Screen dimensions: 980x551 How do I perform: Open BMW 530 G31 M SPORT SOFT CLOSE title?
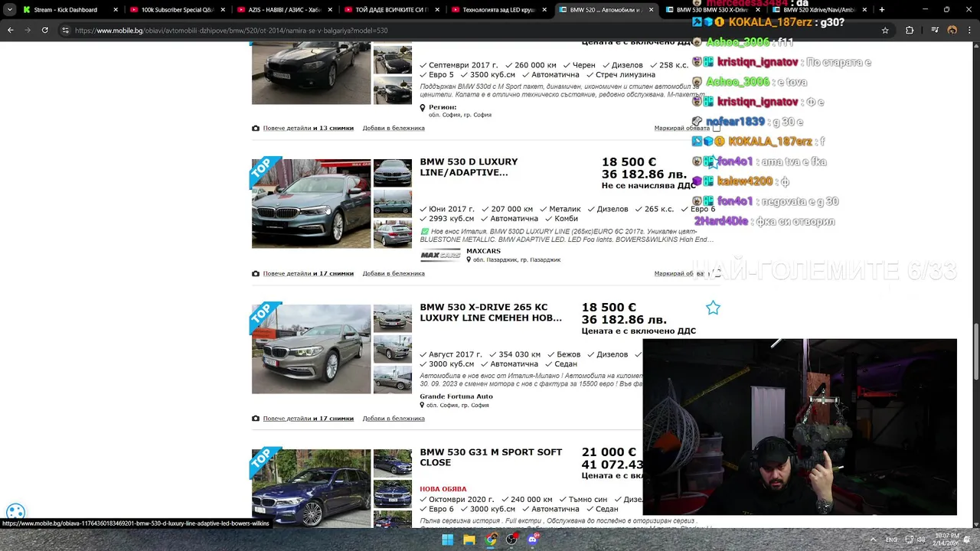pos(491,457)
